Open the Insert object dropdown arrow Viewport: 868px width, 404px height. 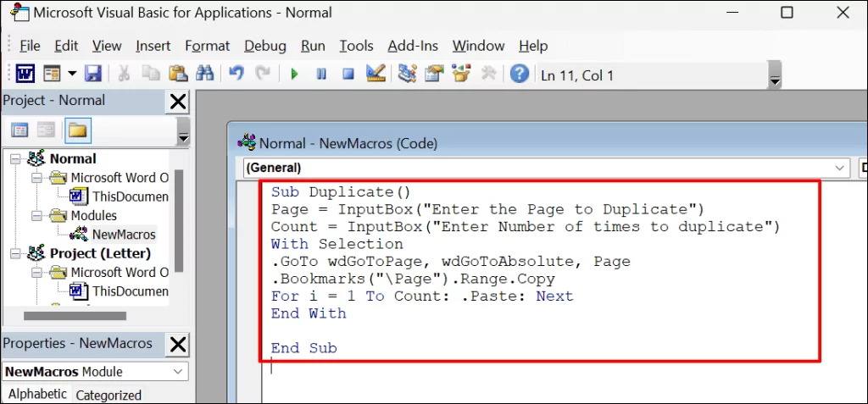click(72, 74)
